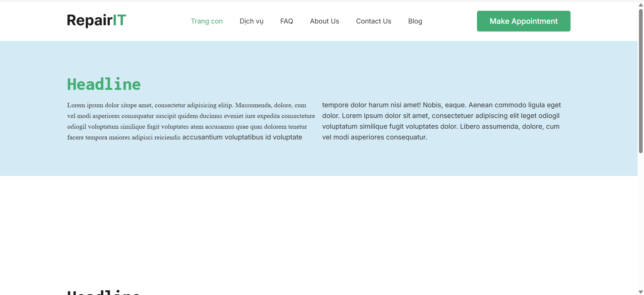Open the Trang con nav link

click(207, 21)
